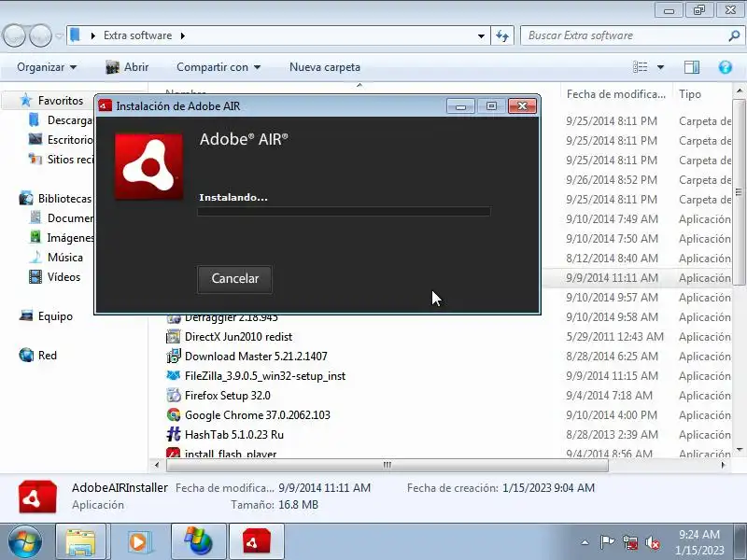
Task: Click the Adobe AIR installation progress bar
Action: [x=344, y=212]
